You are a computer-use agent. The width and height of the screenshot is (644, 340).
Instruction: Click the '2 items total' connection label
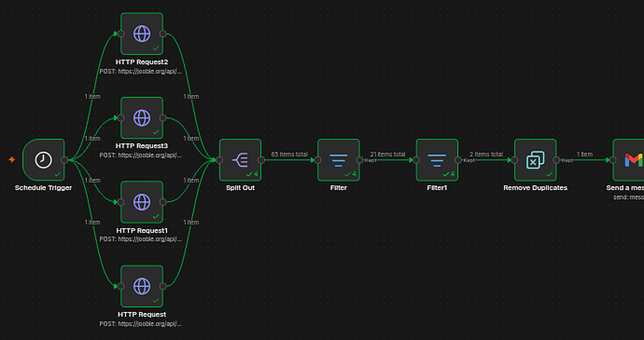(486, 154)
